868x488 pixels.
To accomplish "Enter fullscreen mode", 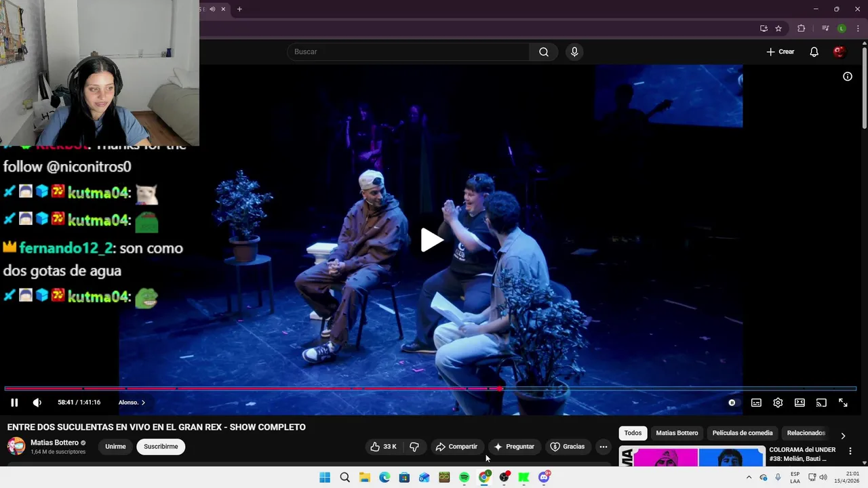I will point(843,403).
